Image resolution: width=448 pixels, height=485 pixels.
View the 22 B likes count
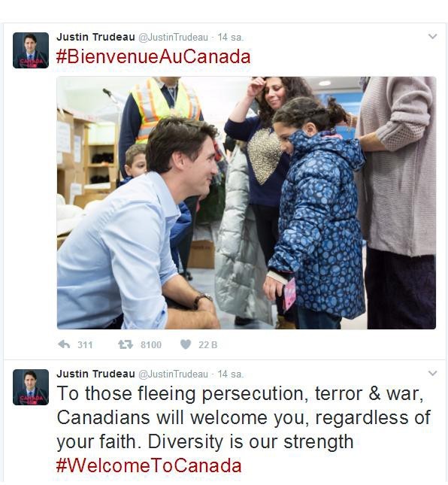(x=207, y=344)
